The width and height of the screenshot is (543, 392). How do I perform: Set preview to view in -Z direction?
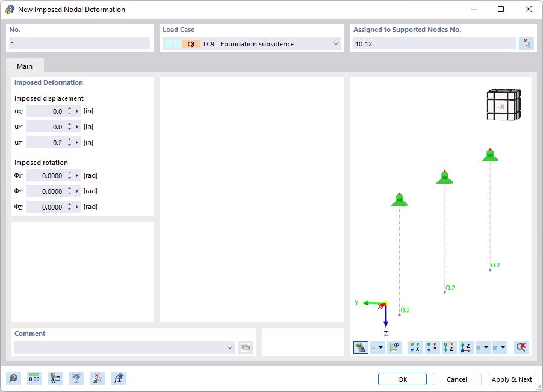(466, 347)
